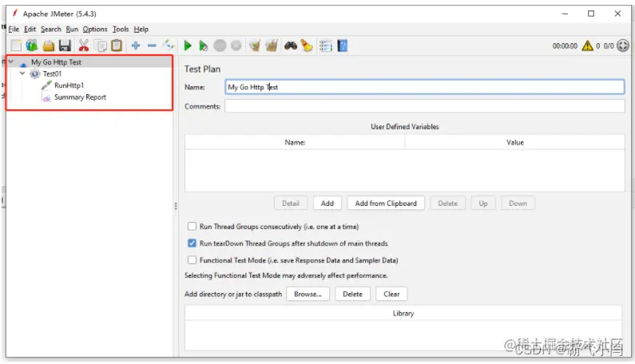Click the 0/0 active threads counter

coord(609,46)
